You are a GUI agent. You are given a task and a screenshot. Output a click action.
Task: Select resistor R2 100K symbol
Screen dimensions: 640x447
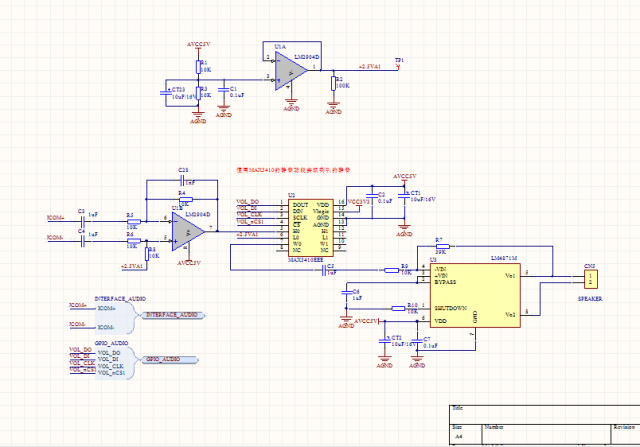point(333,83)
